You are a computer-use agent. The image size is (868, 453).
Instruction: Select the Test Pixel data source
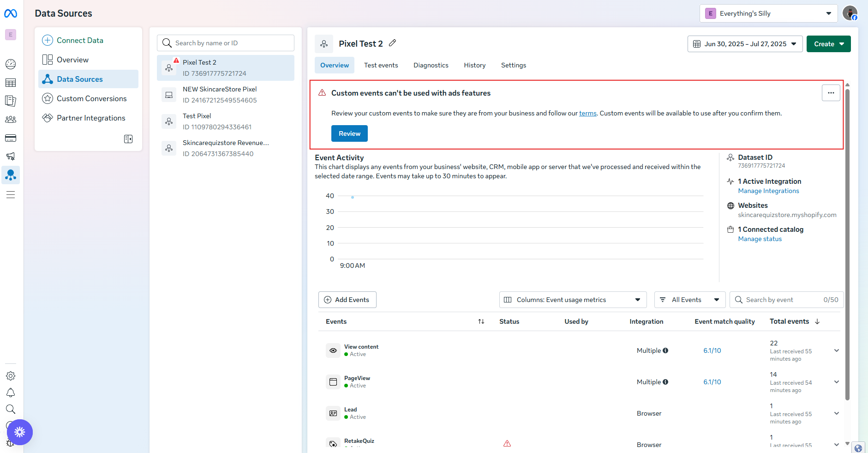[x=226, y=121]
